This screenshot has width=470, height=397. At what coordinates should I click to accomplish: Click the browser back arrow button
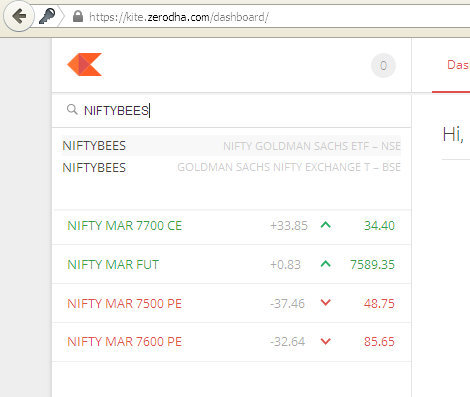19,16
